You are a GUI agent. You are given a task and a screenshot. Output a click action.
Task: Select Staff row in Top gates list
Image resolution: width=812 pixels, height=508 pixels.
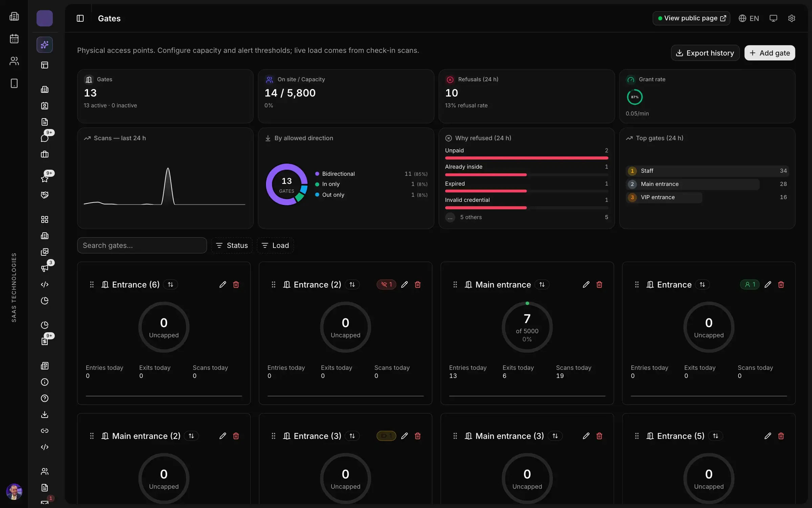tap(707, 171)
